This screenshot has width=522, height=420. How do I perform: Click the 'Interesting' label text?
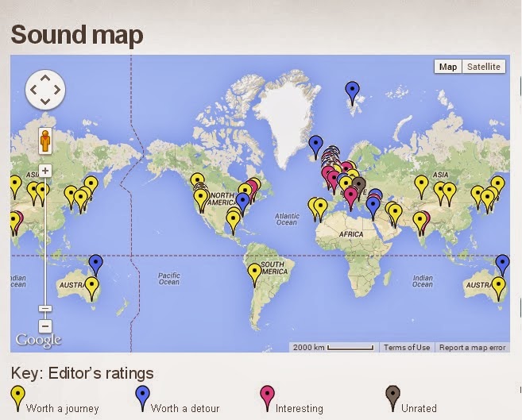point(300,408)
